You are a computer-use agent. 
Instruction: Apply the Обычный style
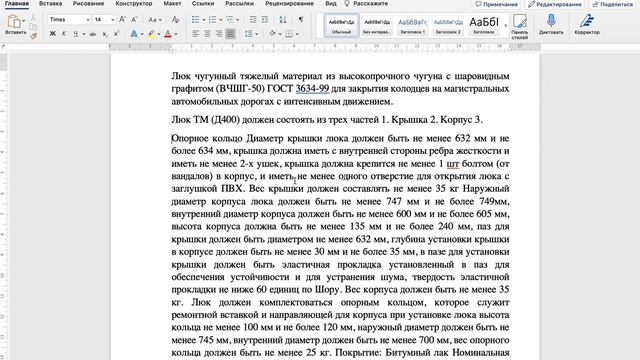tap(342, 26)
